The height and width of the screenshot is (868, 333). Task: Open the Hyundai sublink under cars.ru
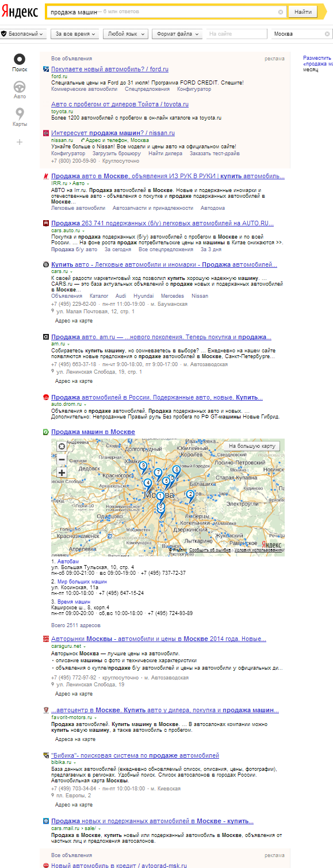(142, 295)
